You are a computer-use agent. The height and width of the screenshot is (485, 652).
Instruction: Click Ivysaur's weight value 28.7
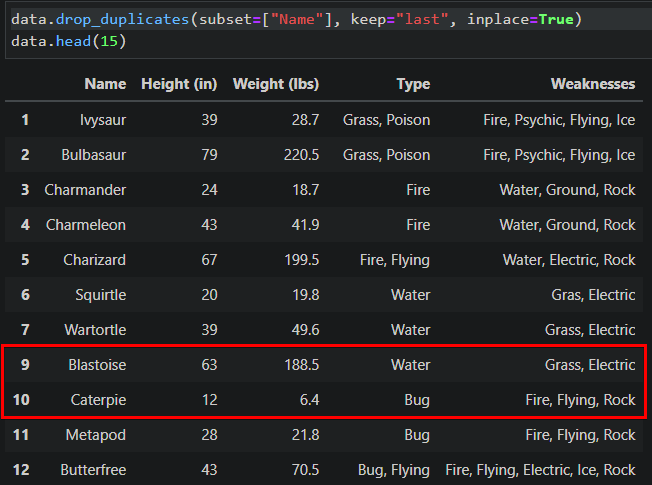(x=305, y=120)
